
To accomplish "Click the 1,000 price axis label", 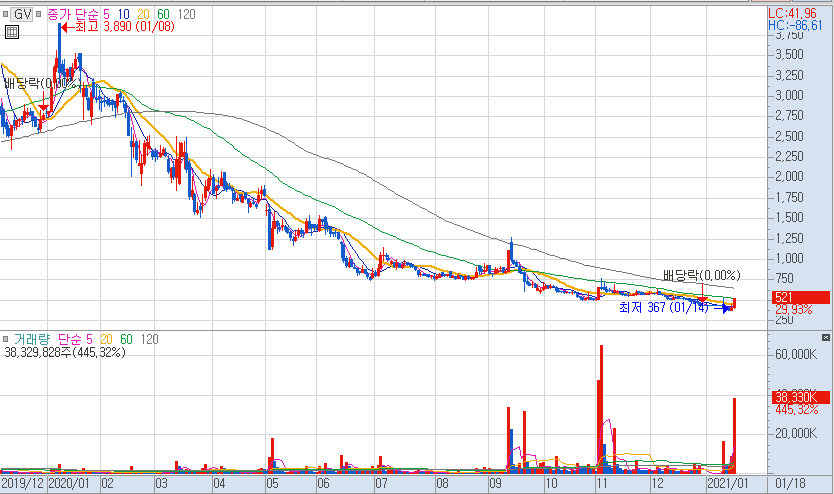I will pos(789,258).
